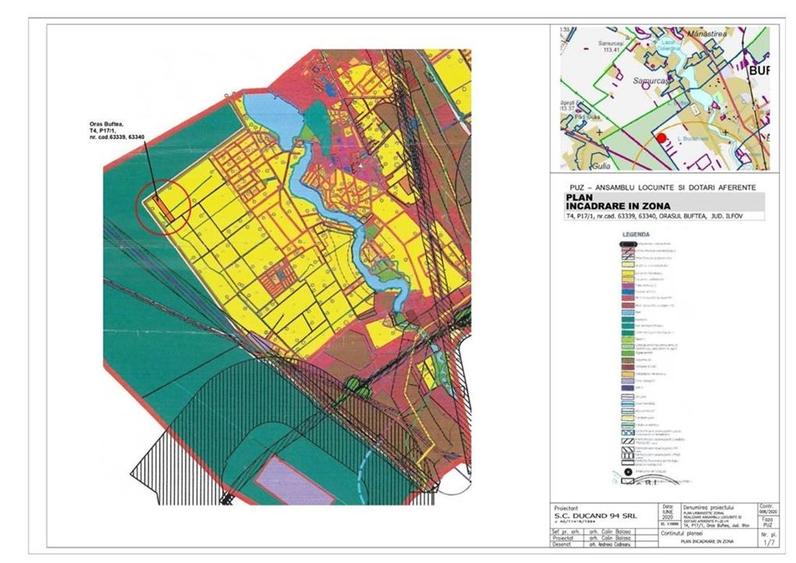Viewport: 796px width, 563px height.
Task: Click the 'S.C. DUCAND 94 SRL' designer name
Action: click(x=596, y=517)
